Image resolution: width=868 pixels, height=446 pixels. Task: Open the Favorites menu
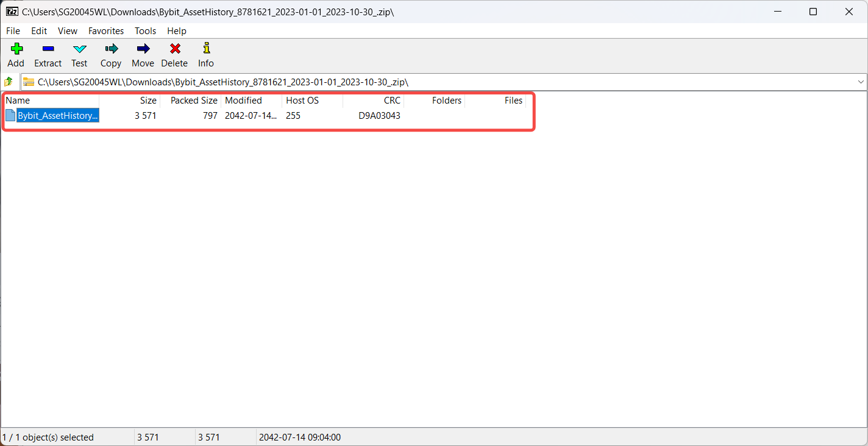pyautogui.click(x=106, y=30)
